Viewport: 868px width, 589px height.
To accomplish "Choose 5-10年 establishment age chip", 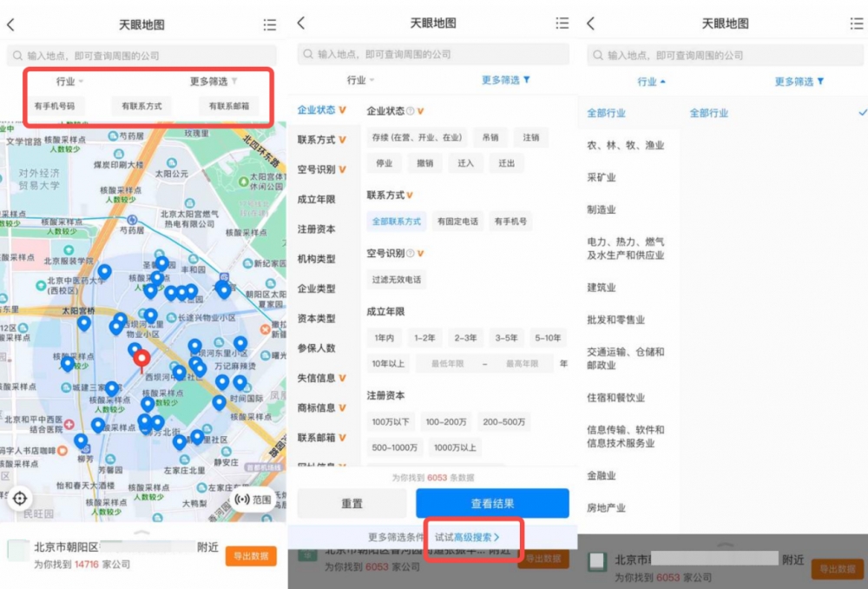I will coord(548,338).
